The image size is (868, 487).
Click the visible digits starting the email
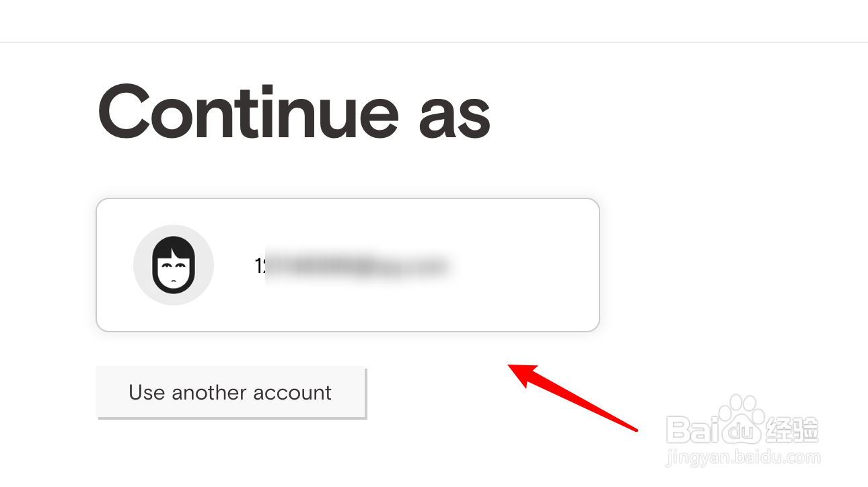tap(260, 266)
